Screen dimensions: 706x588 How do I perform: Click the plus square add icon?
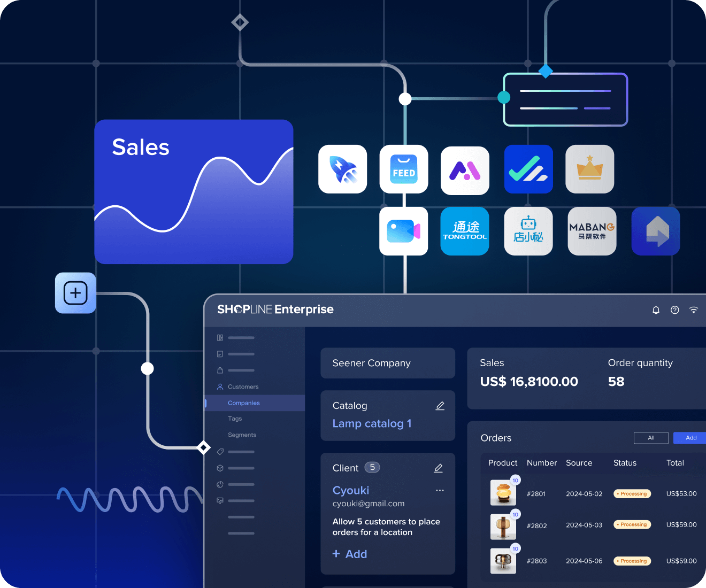pyautogui.click(x=75, y=293)
